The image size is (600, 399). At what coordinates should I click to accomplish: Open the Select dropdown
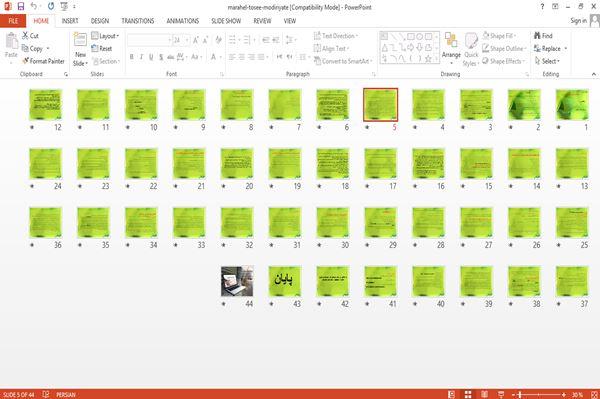pos(547,61)
